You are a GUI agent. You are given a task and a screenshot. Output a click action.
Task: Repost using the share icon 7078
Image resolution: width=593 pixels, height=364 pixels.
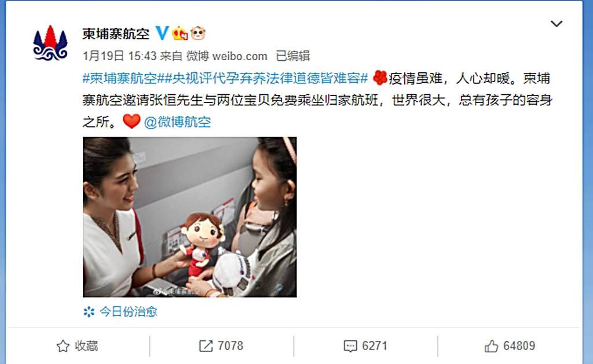pos(221,346)
